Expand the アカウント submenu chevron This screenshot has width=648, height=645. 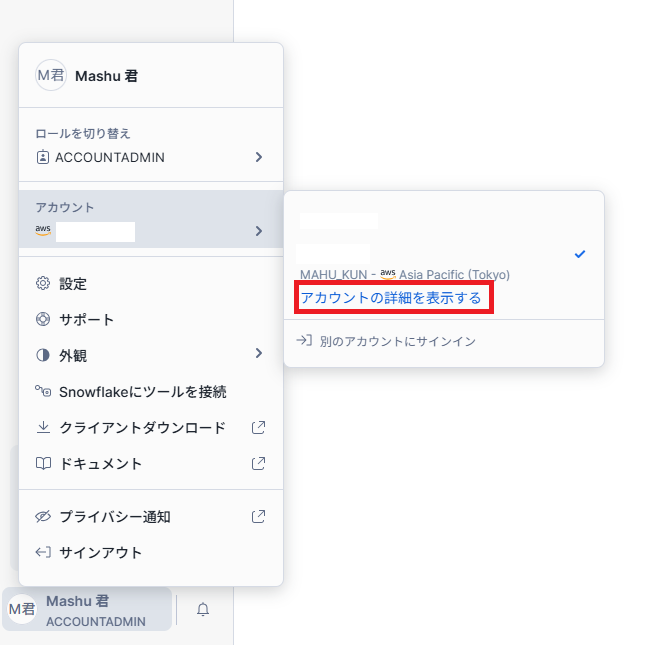tap(258, 231)
